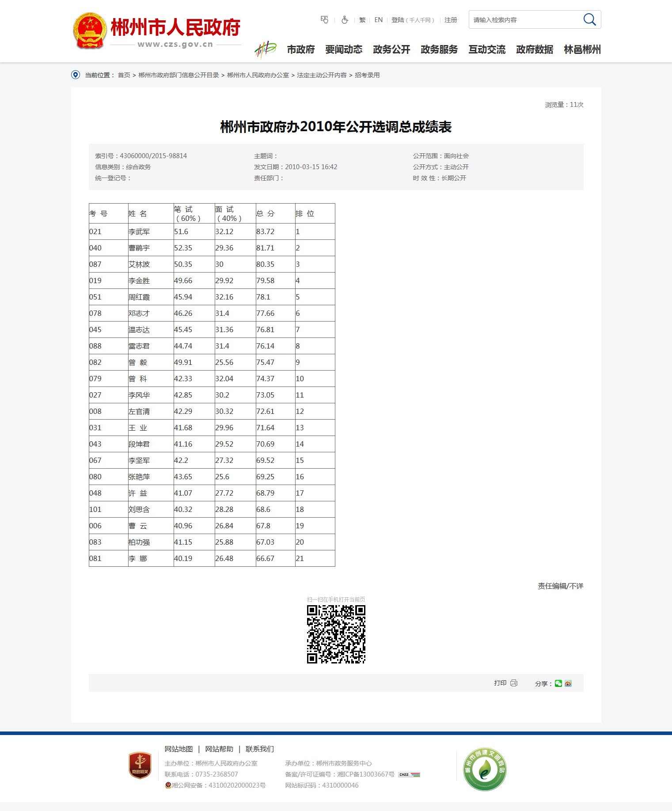Open the accessibility wheelchair icon

[x=345, y=20]
